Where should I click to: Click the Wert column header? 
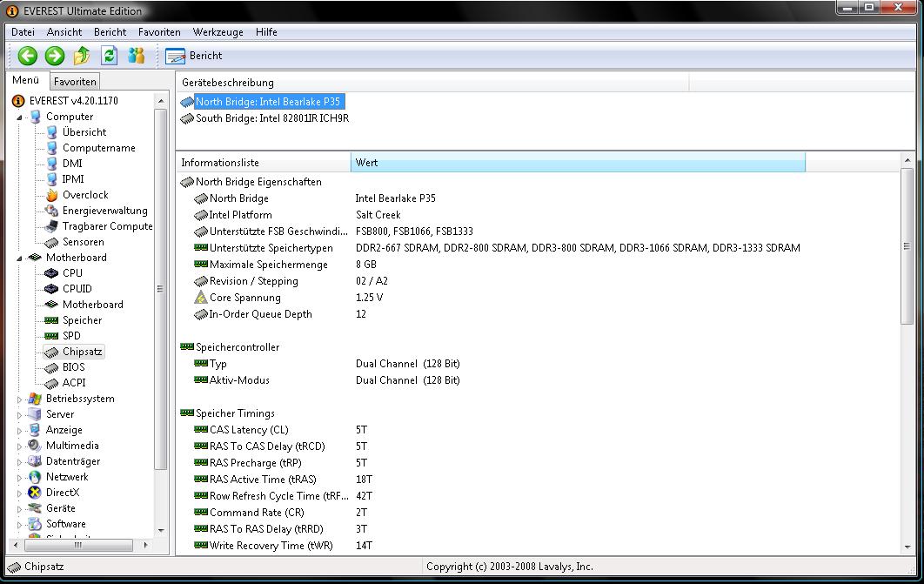pos(578,163)
